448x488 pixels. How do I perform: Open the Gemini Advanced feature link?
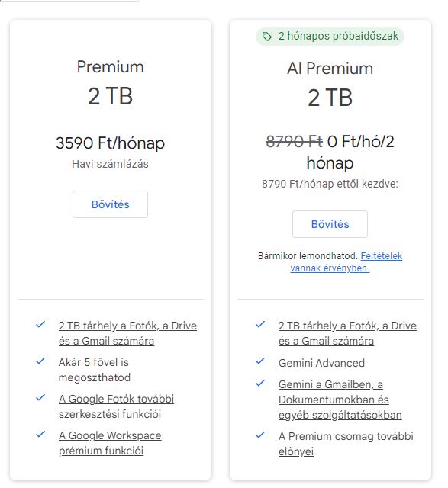321,363
